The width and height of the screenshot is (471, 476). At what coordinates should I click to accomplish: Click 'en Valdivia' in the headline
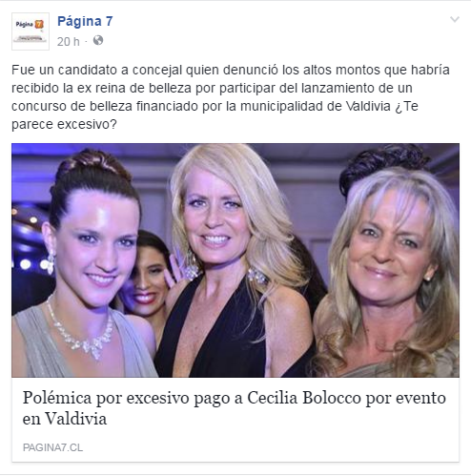tap(65, 419)
